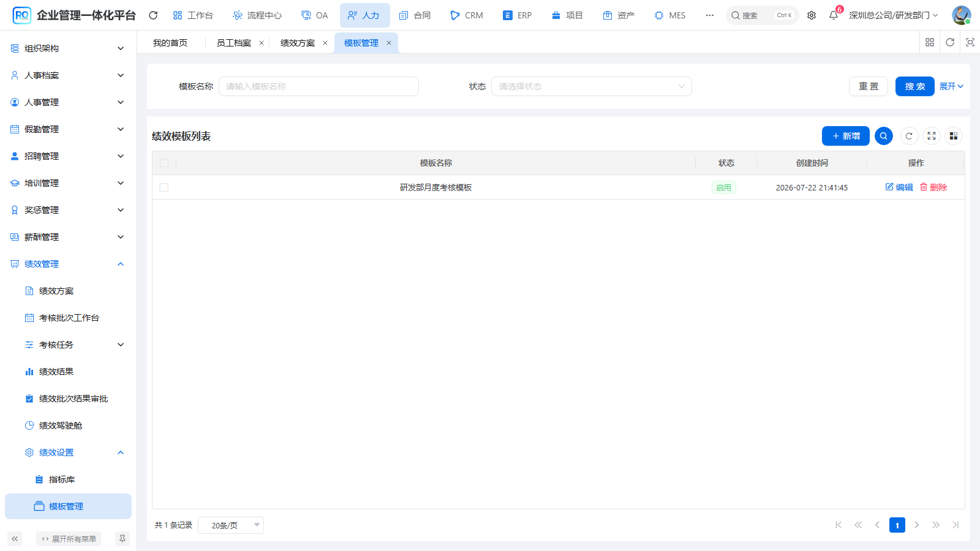This screenshot has width=980, height=551.
Task: Expand the 薪酬管理 sidebar menu
Action: click(68, 237)
